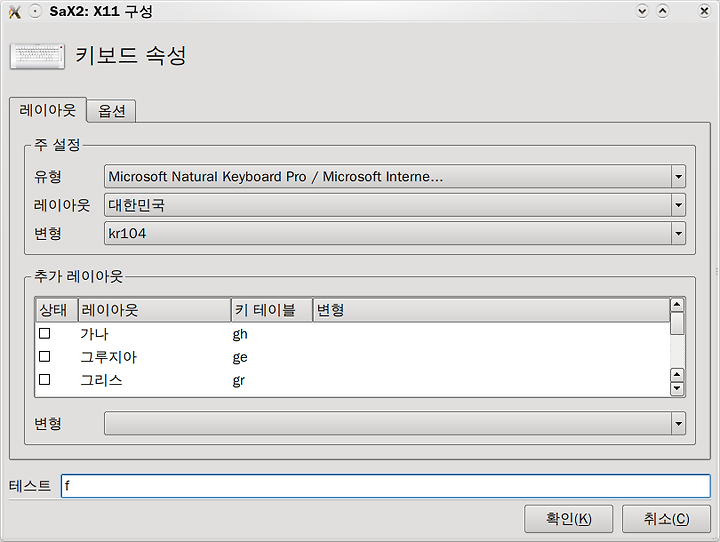
Task: Click the gr key table cell
Action: 238,380
